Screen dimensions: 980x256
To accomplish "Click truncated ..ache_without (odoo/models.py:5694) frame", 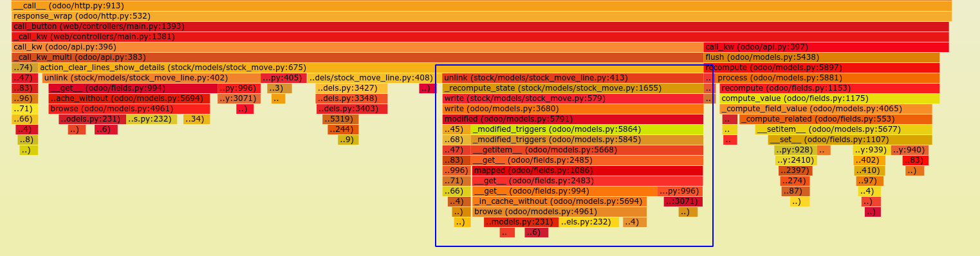I will (x=129, y=98).
